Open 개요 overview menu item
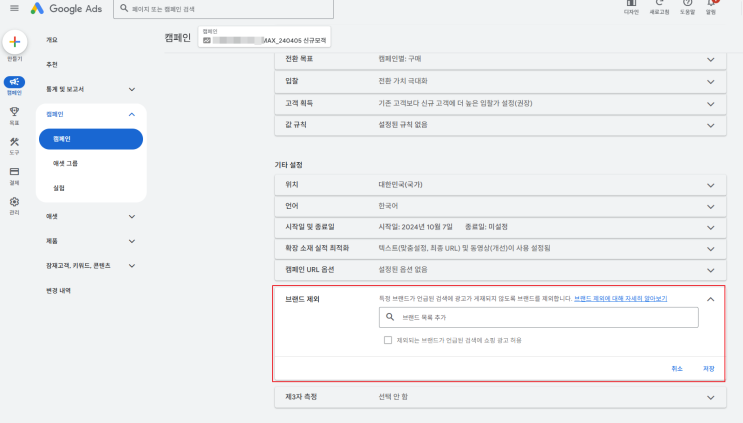The height and width of the screenshot is (423, 743). coord(52,40)
